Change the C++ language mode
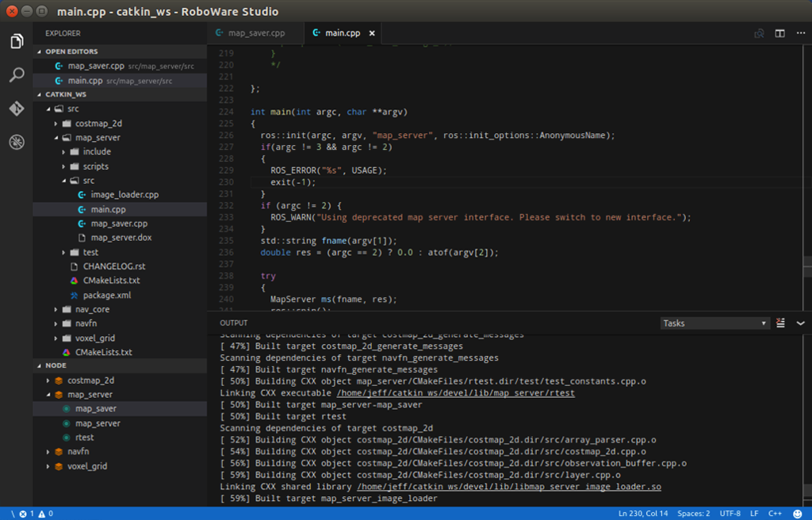The image size is (812, 520). pos(775,514)
